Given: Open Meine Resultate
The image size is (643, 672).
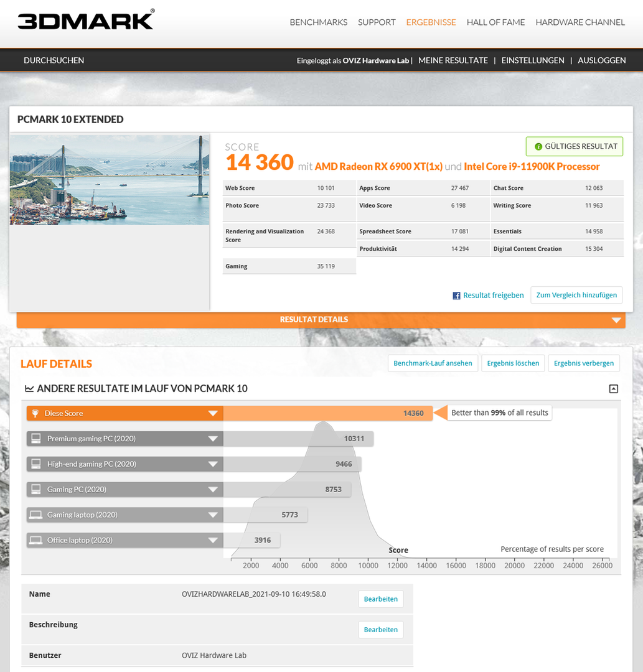Looking at the screenshot, I should (x=453, y=60).
